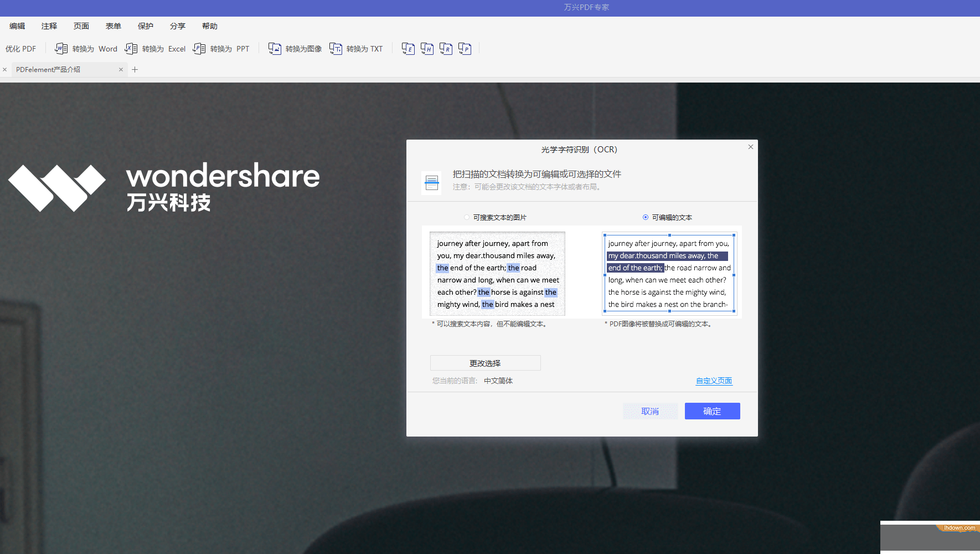Close the PDFelement产品介绍 tab
980x554 pixels.
[x=121, y=69]
